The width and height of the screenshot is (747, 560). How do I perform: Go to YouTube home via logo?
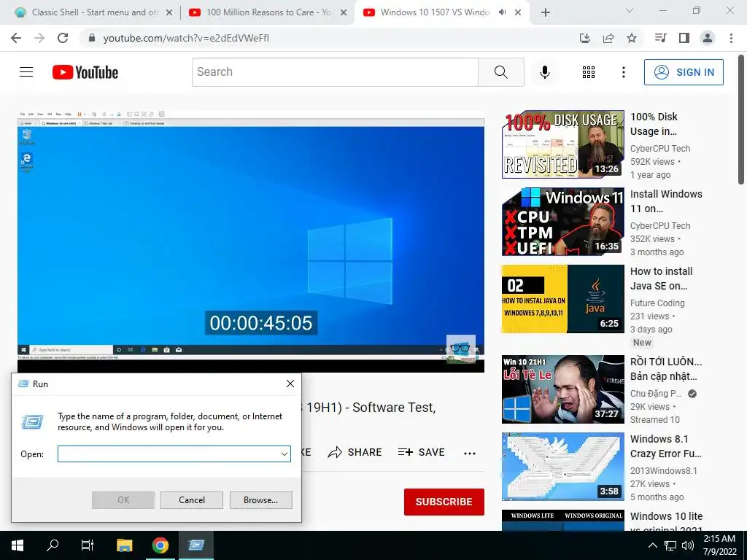(85, 72)
